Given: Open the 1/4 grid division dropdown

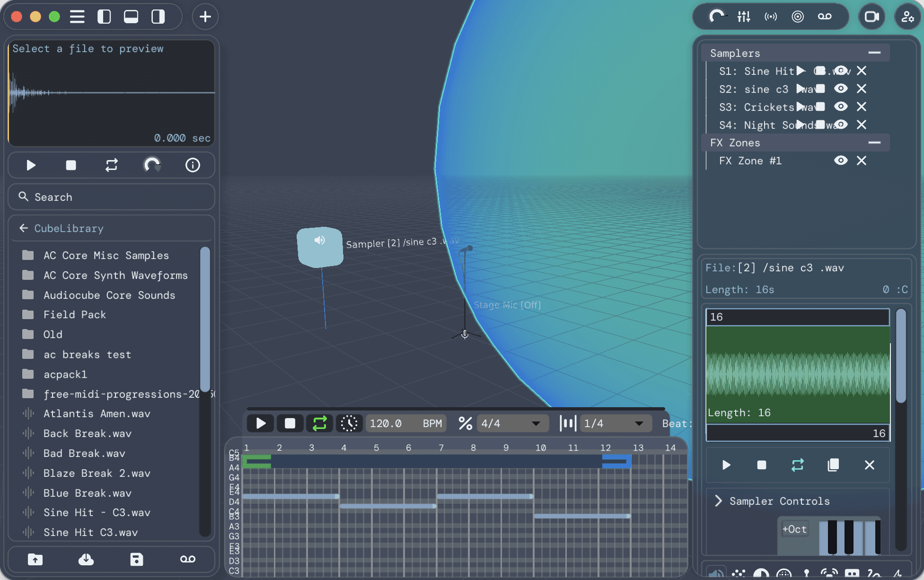Looking at the screenshot, I should click(x=615, y=423).
